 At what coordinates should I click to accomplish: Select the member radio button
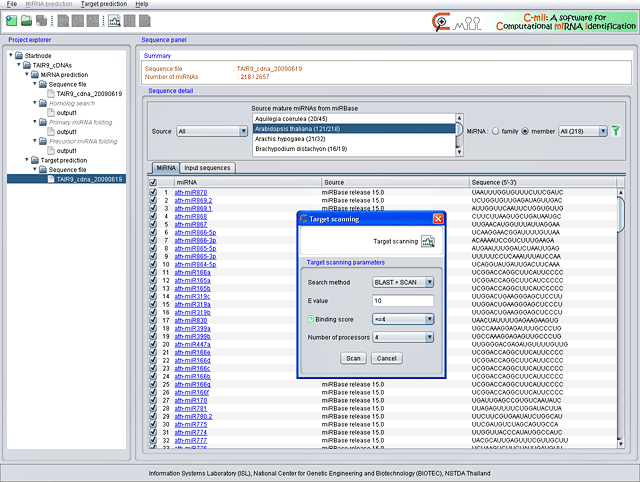coord(525,131)
